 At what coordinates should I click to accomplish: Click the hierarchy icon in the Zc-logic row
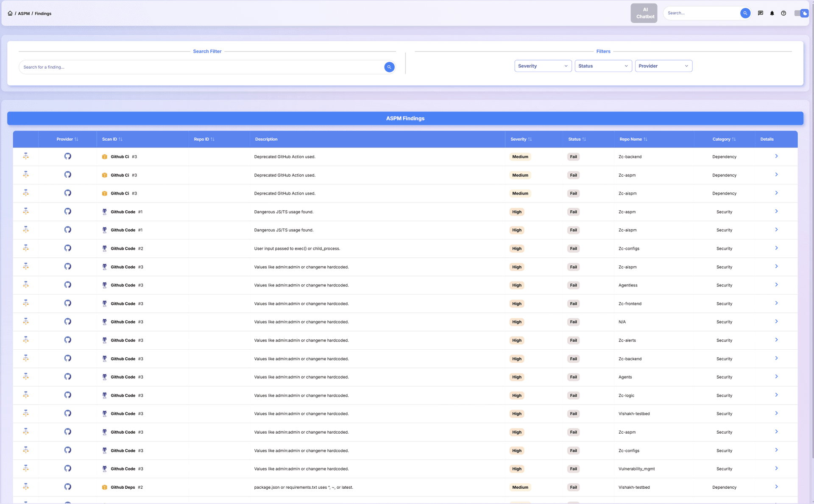[x=26, y=395]
